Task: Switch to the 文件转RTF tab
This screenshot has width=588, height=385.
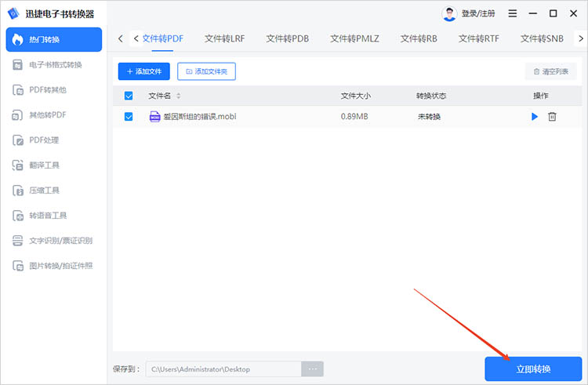Action: tap(478, 38)
